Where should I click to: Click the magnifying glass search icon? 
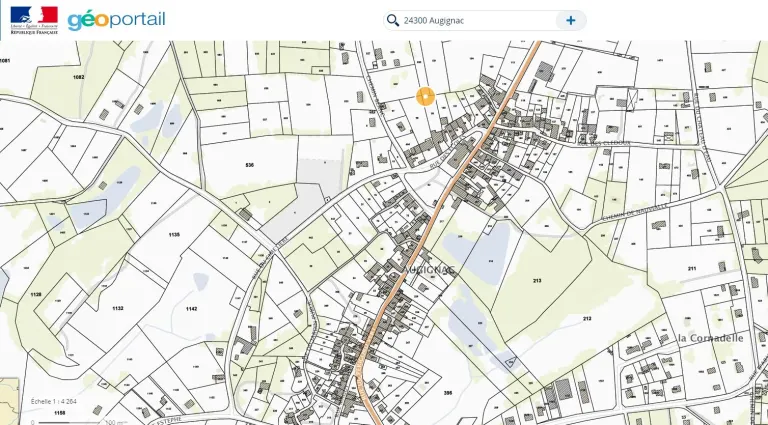[x=393, y=20]
